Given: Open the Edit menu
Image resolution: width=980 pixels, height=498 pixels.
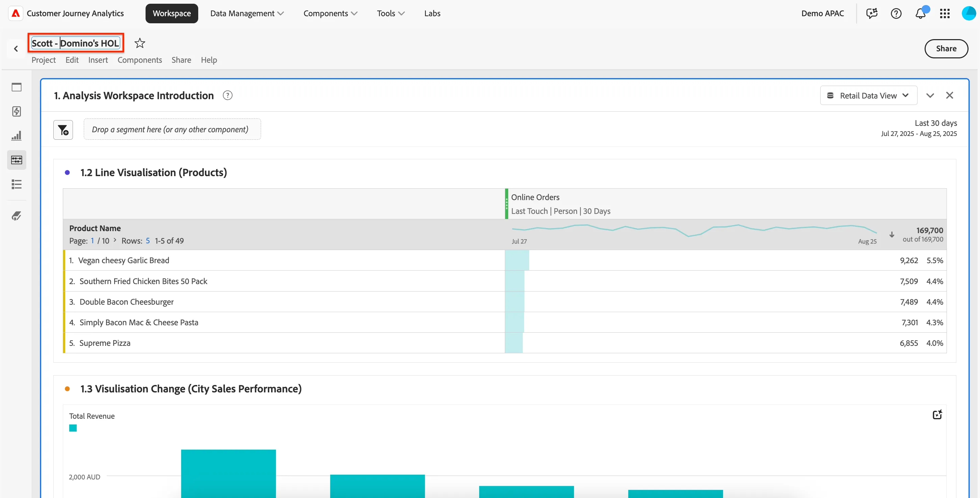Looking at the screenshot, I should [x=72, y=60].
